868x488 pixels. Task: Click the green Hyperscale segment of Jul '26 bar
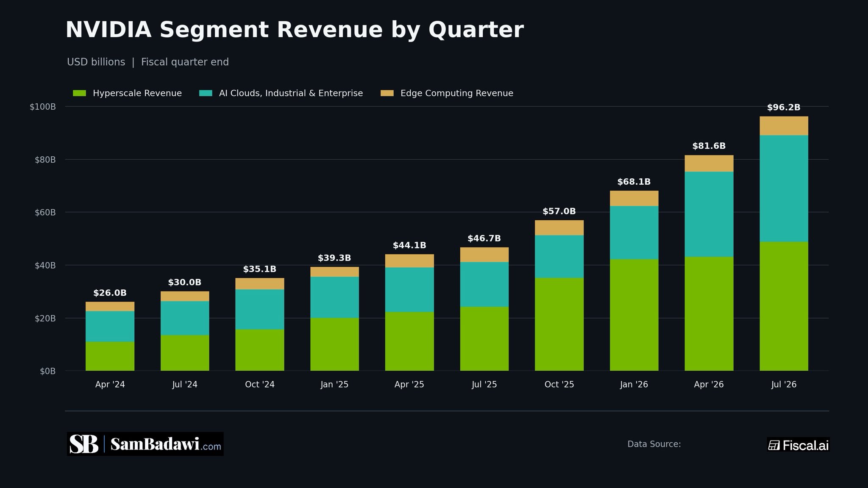[x=784, y=306]
